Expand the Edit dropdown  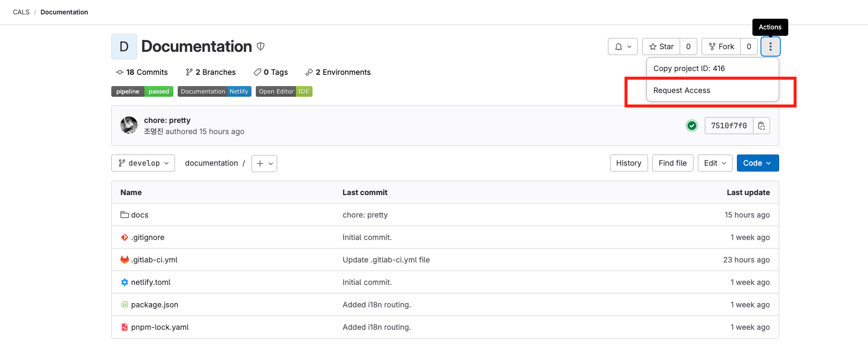[x=715, y=163]
